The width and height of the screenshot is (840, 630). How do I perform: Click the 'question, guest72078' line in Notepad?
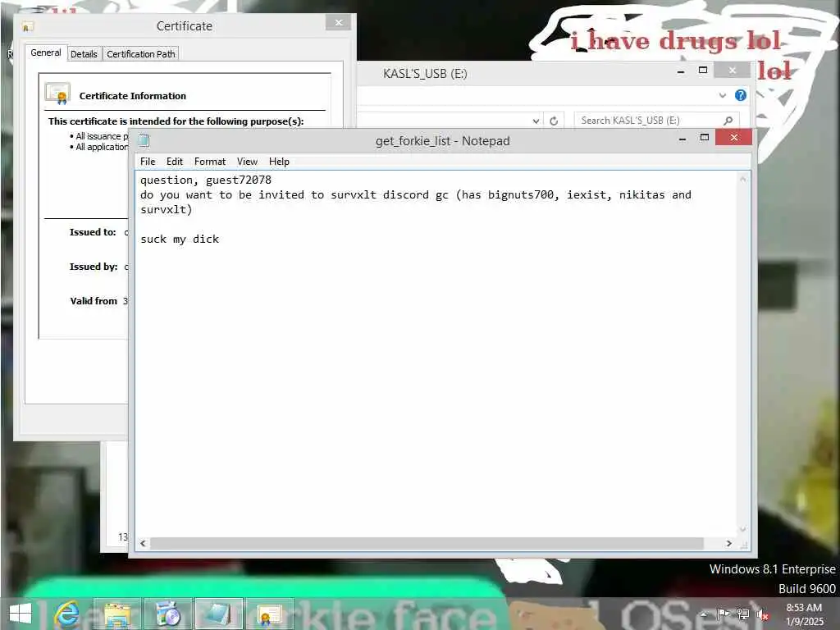click(x=206, y=180)
